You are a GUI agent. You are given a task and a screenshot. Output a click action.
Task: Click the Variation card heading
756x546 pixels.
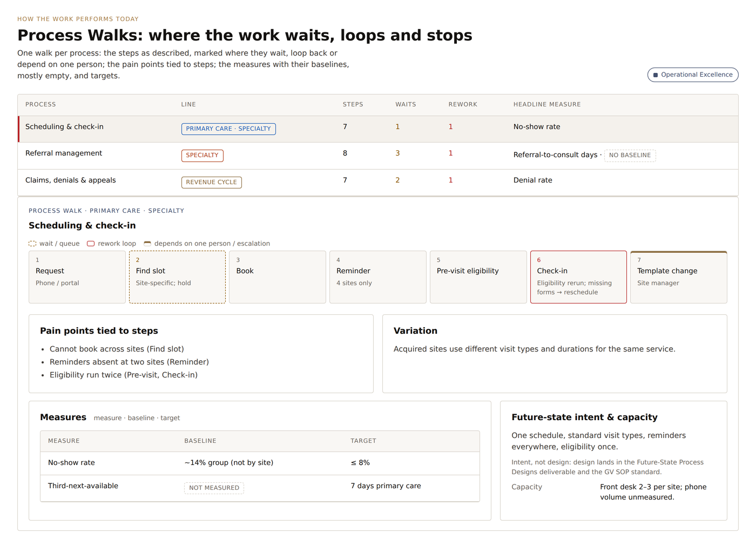415,331
